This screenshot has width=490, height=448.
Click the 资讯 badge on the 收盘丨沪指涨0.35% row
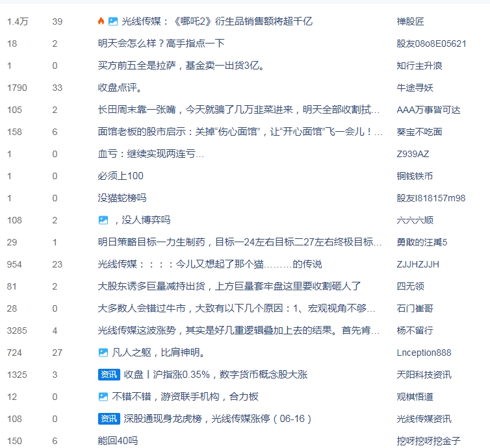pos(109,375)
